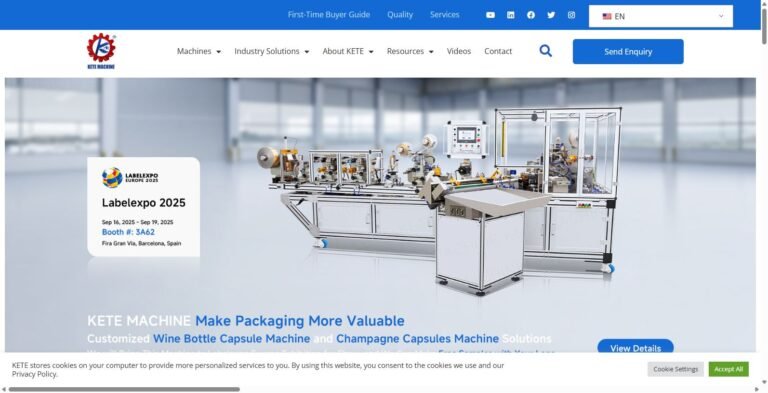Expand the Machines menu

click(x=199, y=51)
